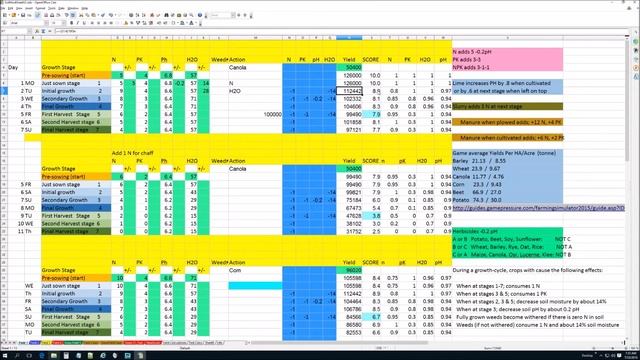The height and width of the screenshot is (360, 640).
Task: Open the File menu
Action: point(3,8)
